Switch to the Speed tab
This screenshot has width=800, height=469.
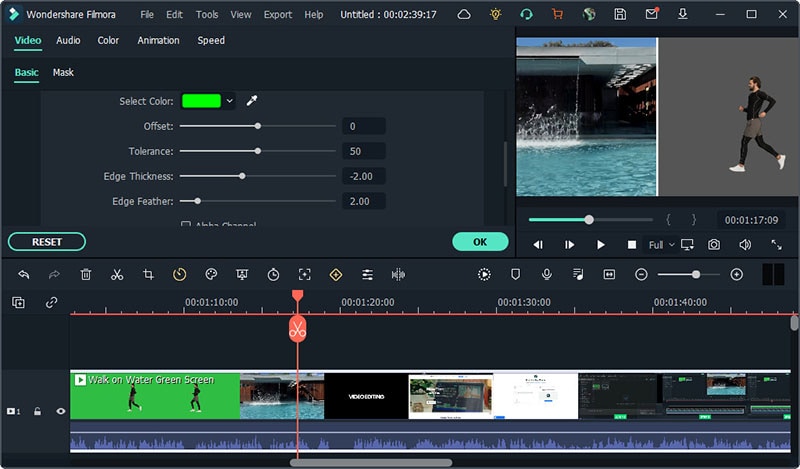(211, 40)
